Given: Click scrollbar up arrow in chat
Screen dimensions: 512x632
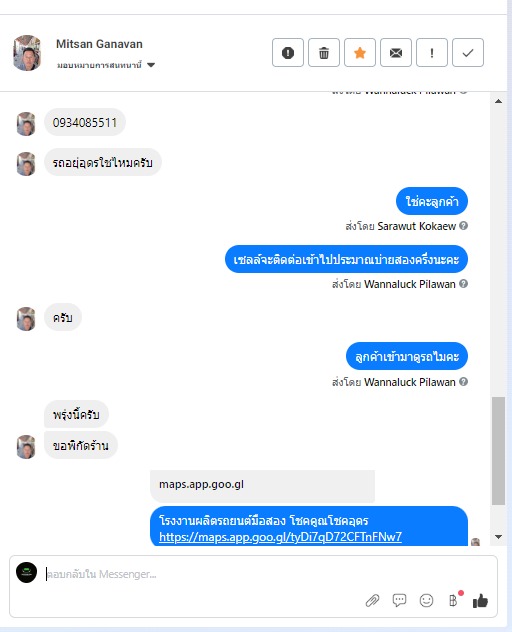Looking at the screenshot, I should point(498,101).
